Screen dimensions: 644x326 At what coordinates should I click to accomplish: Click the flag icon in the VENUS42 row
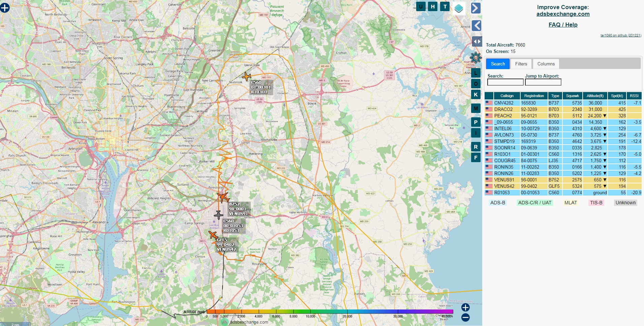(489, 186)
